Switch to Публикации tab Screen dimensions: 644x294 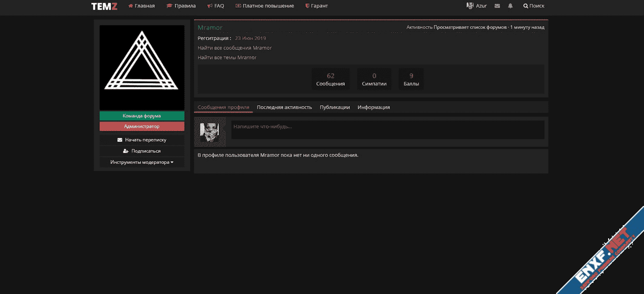(x=335, y=107)
